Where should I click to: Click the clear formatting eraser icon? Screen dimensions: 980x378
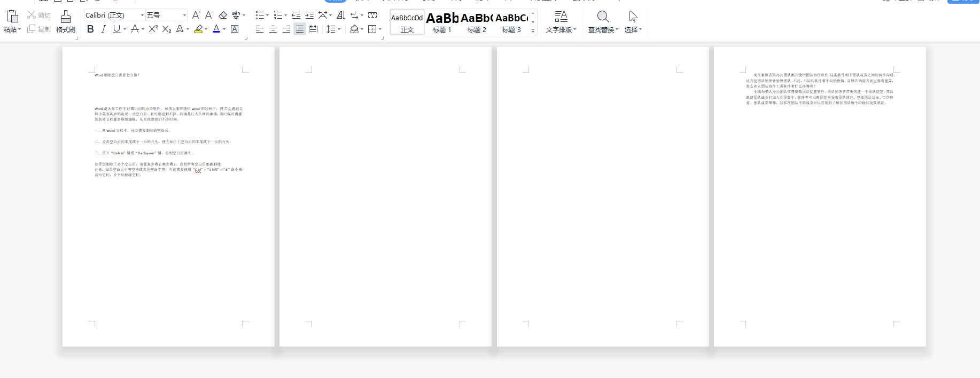click(223, 15)
